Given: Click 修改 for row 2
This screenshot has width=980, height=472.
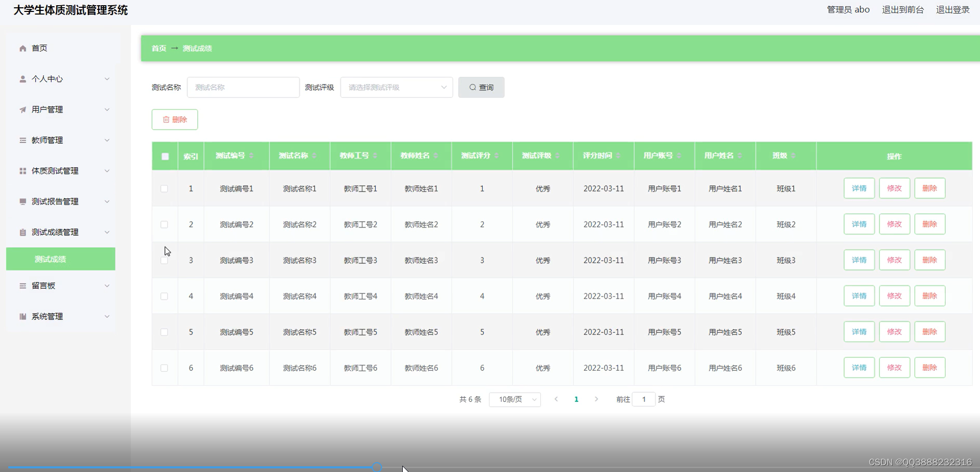Looking at the screenshot, I should point(894,224).
